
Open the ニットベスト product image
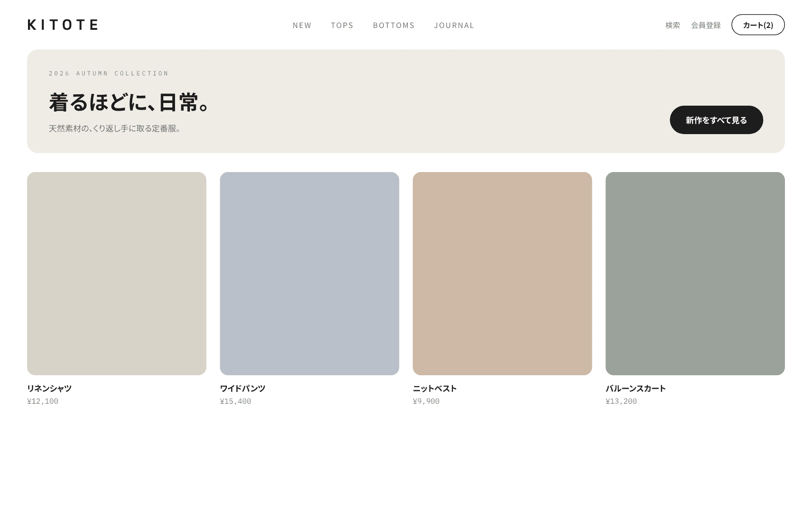pos(502,274)
